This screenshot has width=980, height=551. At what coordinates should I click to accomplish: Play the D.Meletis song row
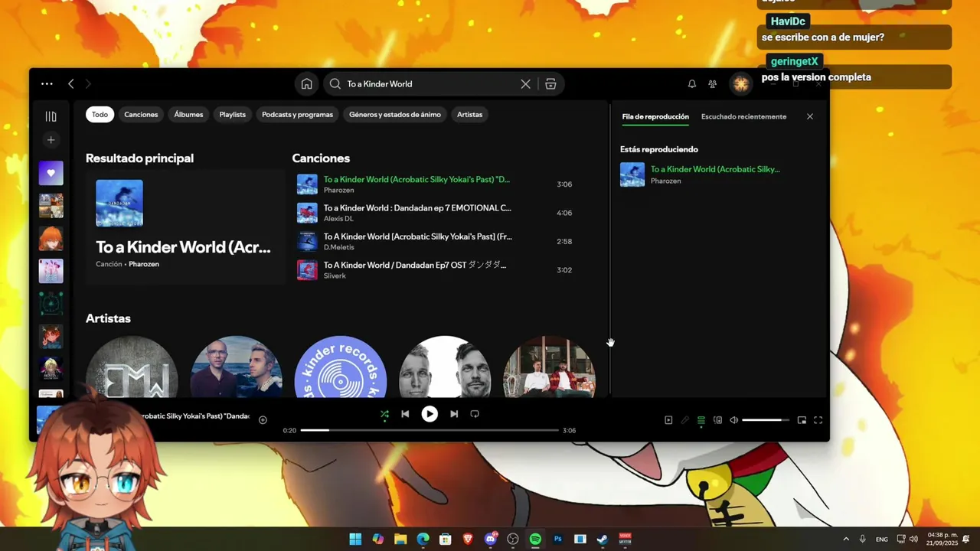point(436,241)
